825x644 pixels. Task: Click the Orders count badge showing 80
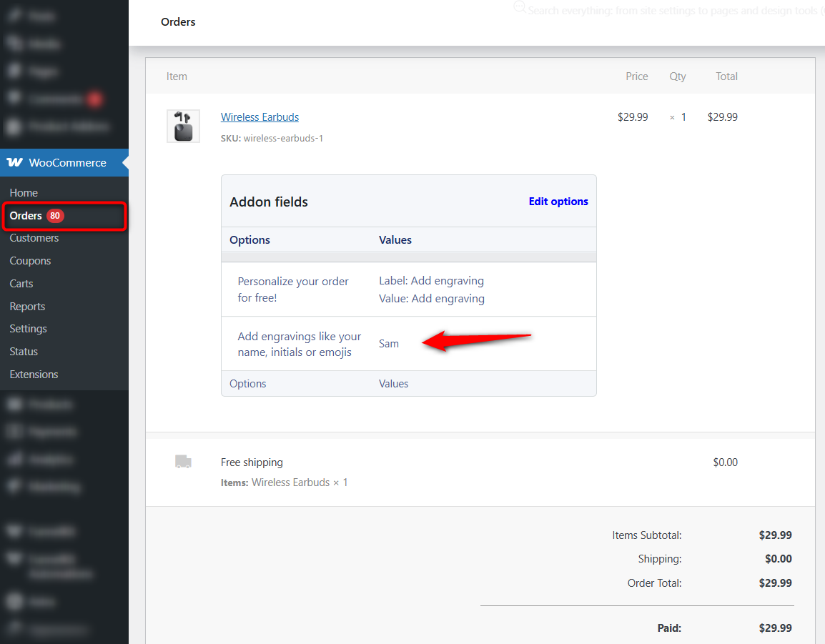(x=57, y=215)
